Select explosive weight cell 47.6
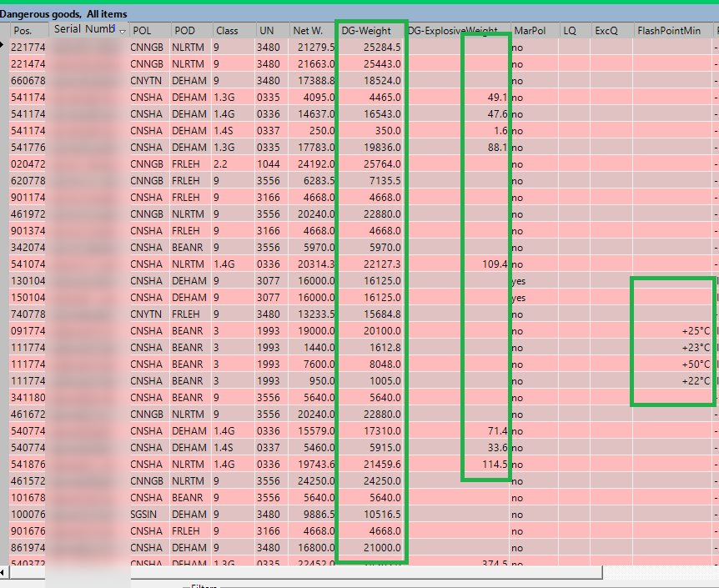The image size is (719, 588). coord(497,113)
